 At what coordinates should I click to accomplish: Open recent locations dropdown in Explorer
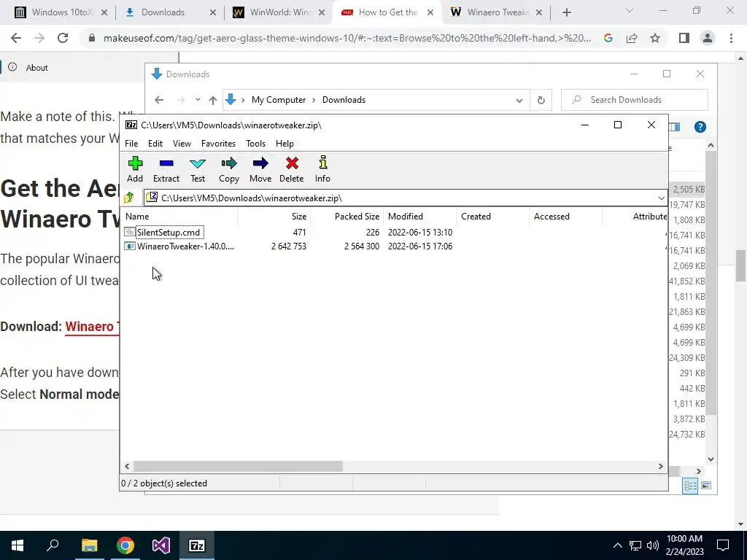[x=198, y=100]
